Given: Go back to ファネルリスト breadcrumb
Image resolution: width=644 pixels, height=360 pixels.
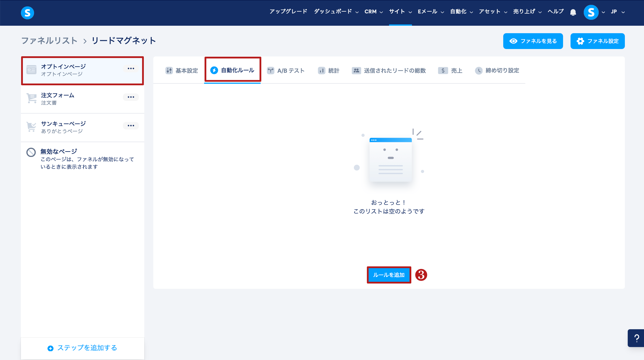Looking at the screenshot, I should [x=49, y=41].
